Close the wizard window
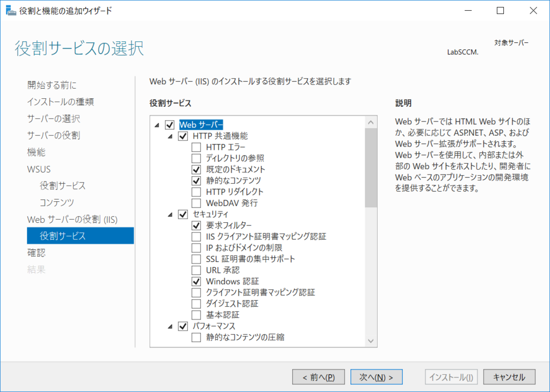The width and height of the screenshot is (550, 392). tap(533, 11)
